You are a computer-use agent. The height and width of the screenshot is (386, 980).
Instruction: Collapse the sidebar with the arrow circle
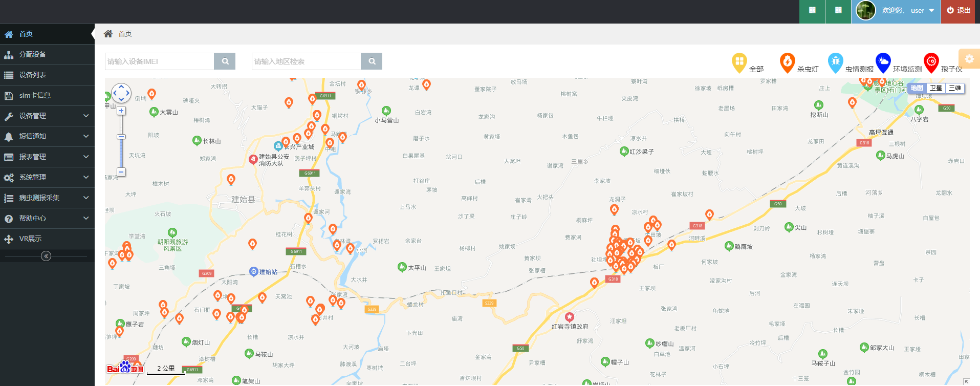46,256
